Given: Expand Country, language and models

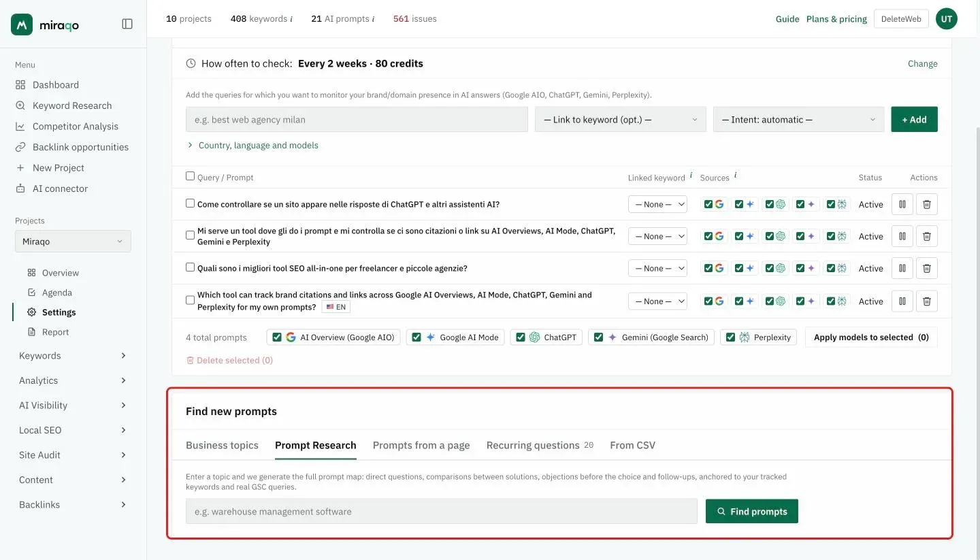Looking at the screenshot, I should (x=252, y=145).
